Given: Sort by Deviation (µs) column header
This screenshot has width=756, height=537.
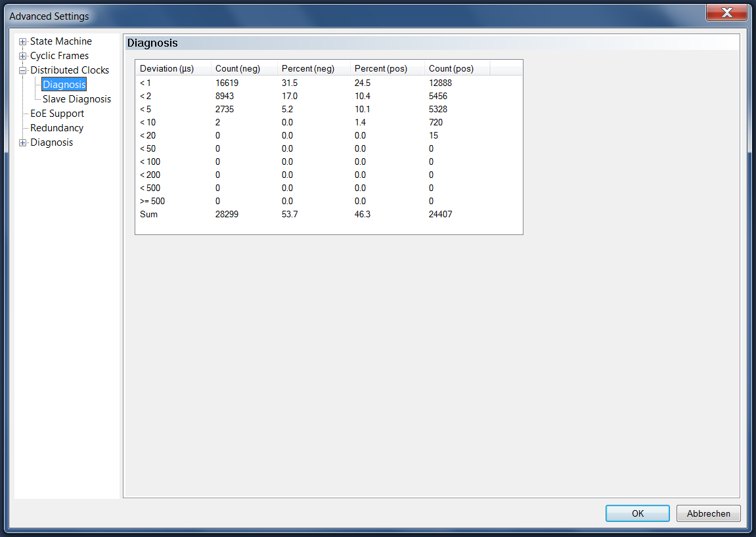Looking at the screenshot, I should [173, 68].
